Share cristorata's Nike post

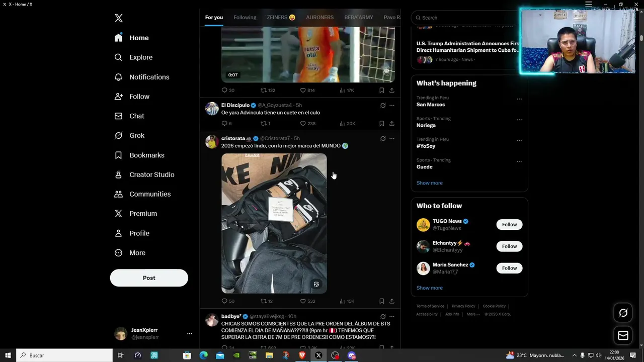[392, 301]
